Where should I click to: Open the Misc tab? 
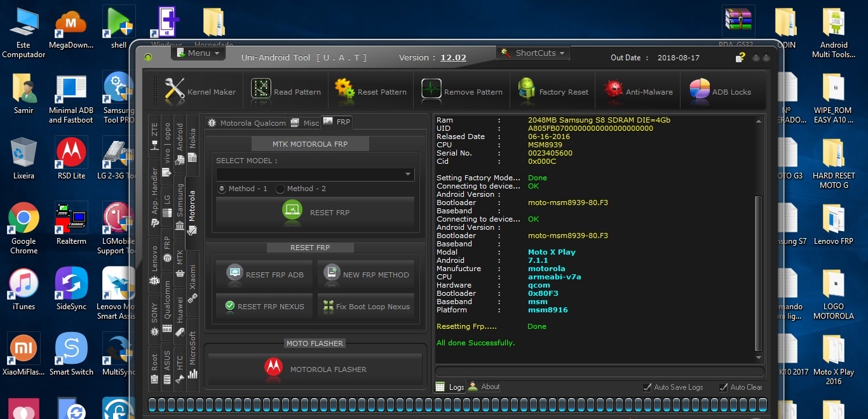[x=304, y=123]
